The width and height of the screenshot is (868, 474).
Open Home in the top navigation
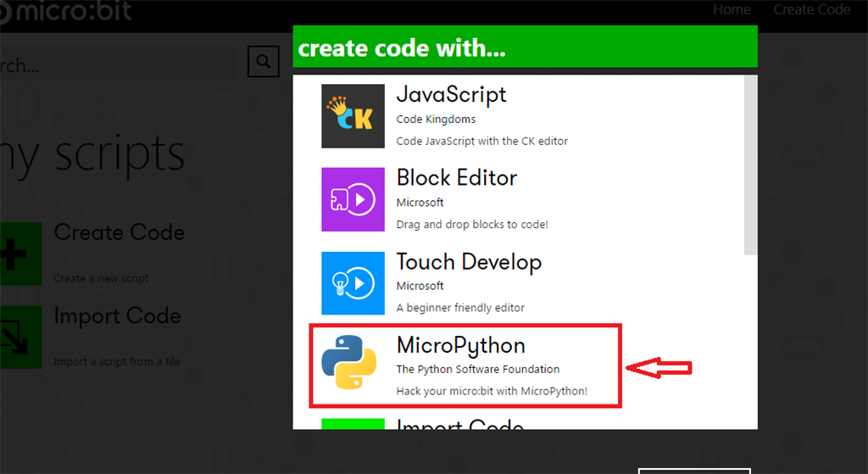click(732, 9)
